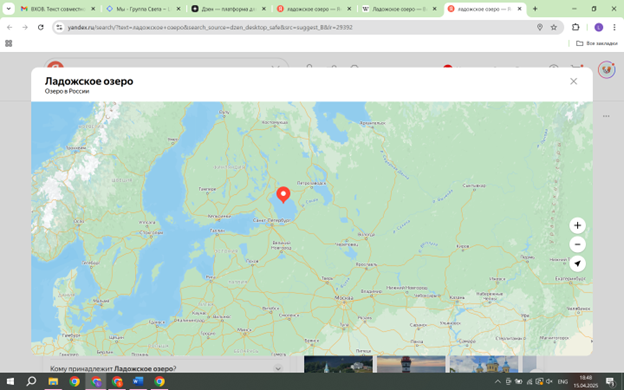624x390 pixels.
Task: Click the Сыктывкар label on the map
Action: point(475,185)
